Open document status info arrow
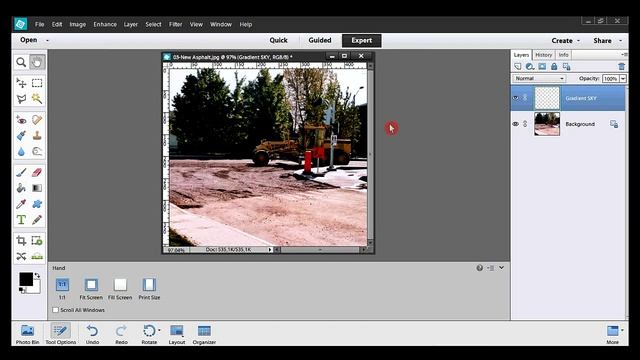This screenshot has width=640, height=360. [x=270, y=249]
